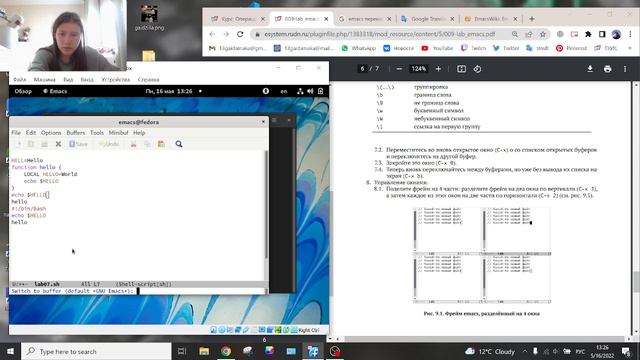Viewport: 640px width, 360px height.
Task: Click the Paste clipboard icon in Emacs toolbar
Action: click(x=161, y=144)
